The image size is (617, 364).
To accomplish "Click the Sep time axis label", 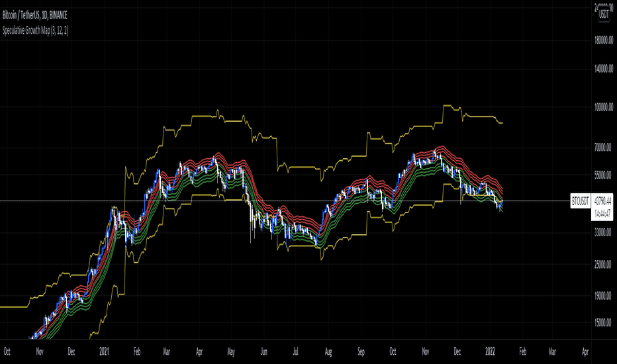I will (x=361, y=351).
